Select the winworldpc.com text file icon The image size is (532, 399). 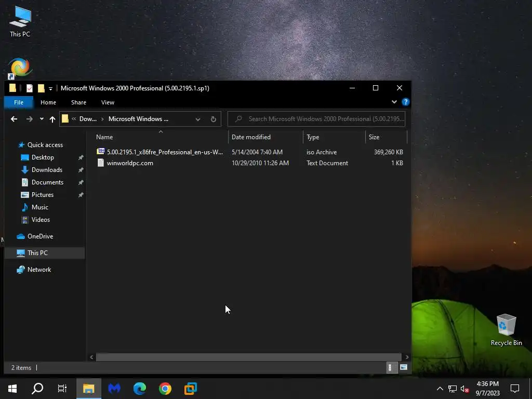[100, 163]
